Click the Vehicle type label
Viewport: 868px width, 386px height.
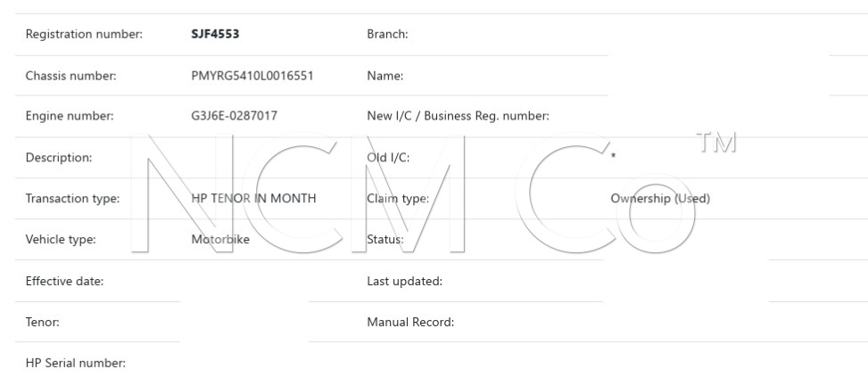click(x=61, y=239)
